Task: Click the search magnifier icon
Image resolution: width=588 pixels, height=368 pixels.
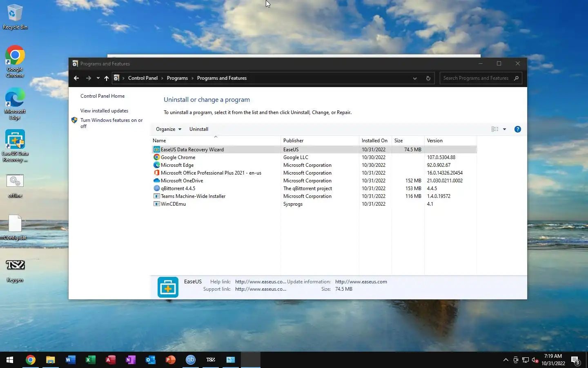Action: coord(516,78)
